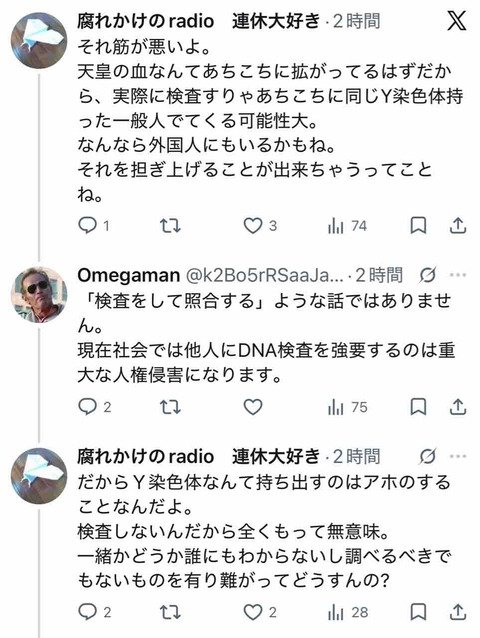Click Grok icon on Omegaman's tweet
Screen dimensions: 480x638
point(428,275)
